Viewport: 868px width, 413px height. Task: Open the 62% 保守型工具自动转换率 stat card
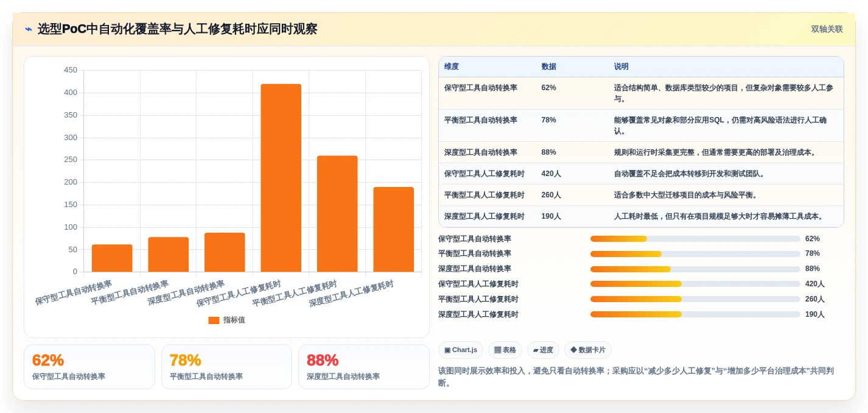click(x=89, y=367)
